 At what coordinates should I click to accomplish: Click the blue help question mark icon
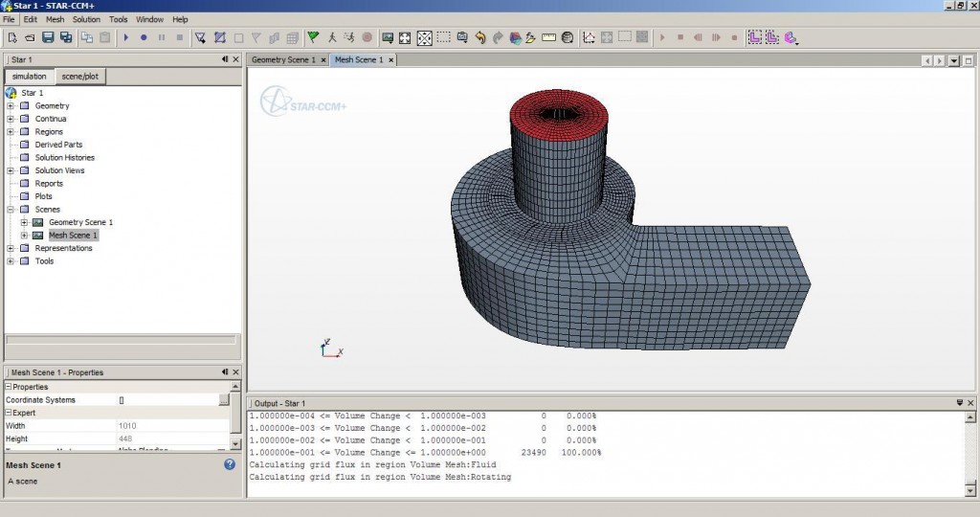(x=230, y=464)
